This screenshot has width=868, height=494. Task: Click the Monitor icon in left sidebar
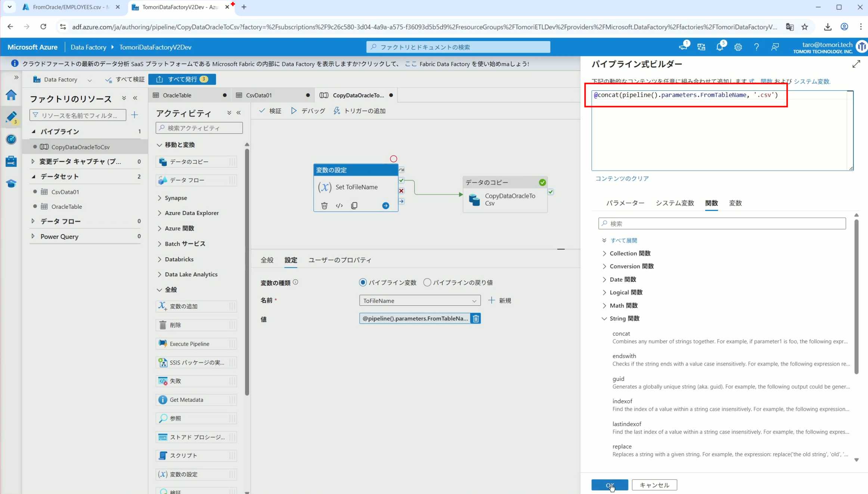(x=11, y=139)
